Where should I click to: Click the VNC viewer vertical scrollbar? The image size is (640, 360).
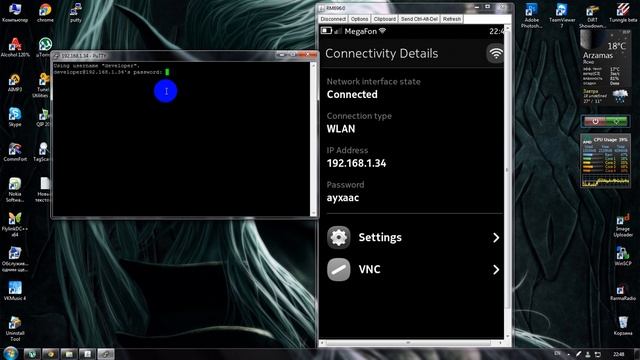pyautogui.click(x=507, y=182)
